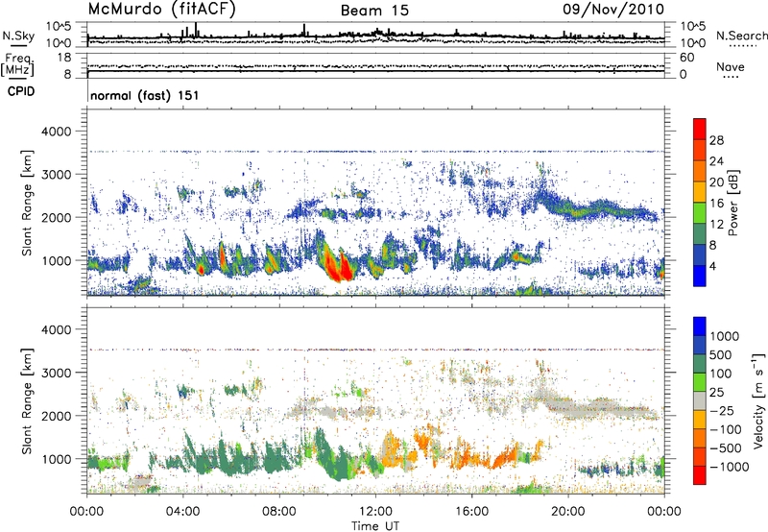Click the N.Search legend label
The height and width of the screenshot is (532, 768).
tap(742, 36)
